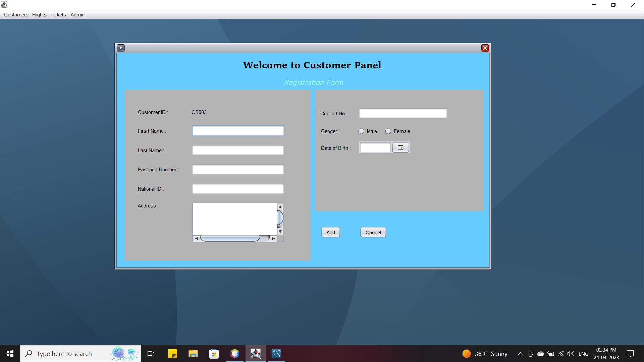Screen dimensions: 644x362
Task: Open the internal window menu dropdown arrow
Action: [121, 48]
